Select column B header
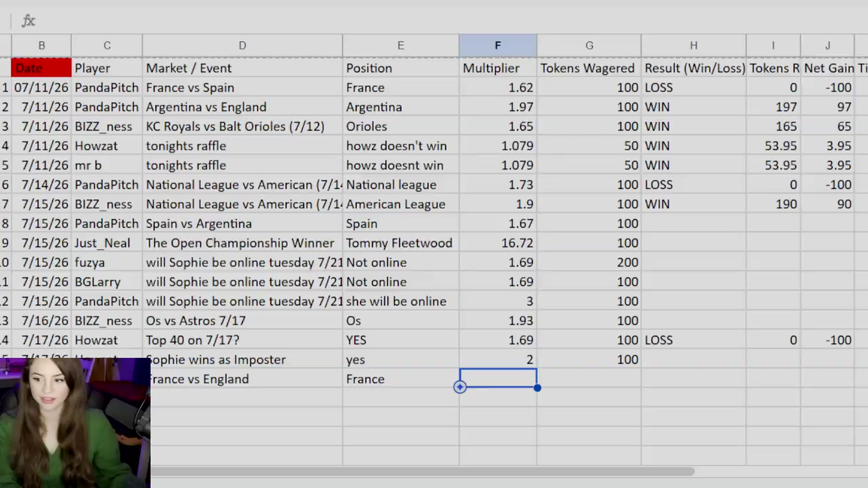The height and width of the screenshot is (488, 868). click(41, 46)
